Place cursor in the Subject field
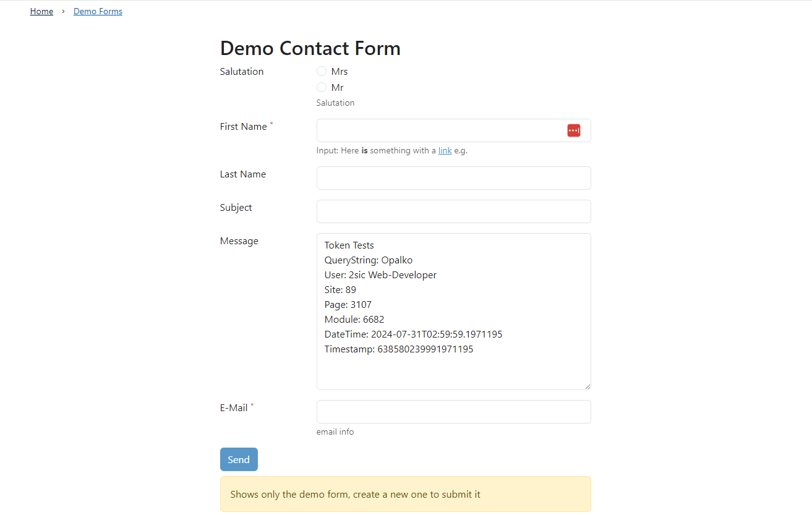 tap(453, 211)
